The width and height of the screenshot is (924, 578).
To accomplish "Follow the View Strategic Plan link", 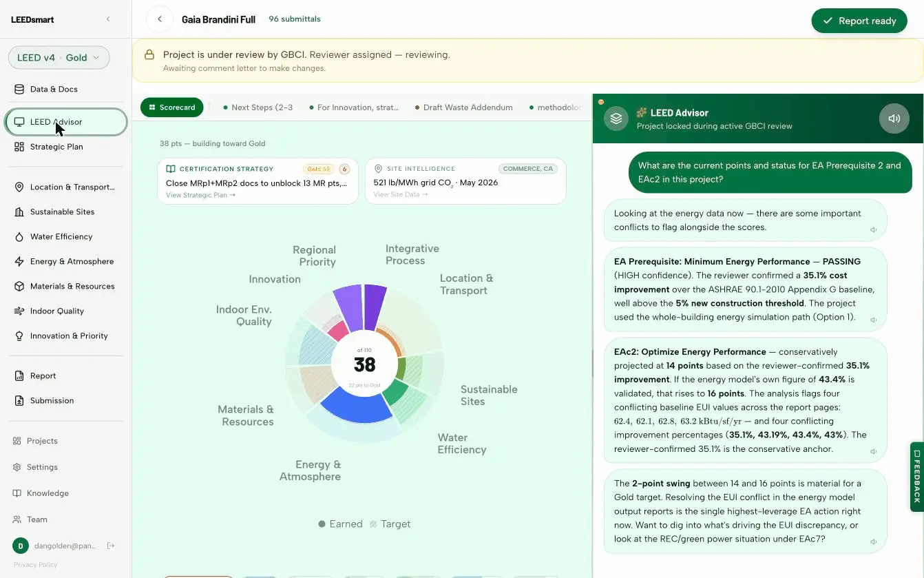I will (200, 195).
